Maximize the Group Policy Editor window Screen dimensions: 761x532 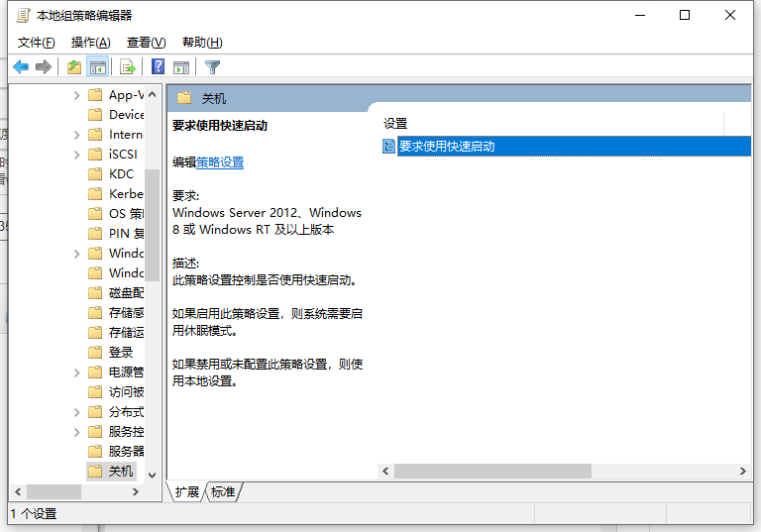[685, 16]
